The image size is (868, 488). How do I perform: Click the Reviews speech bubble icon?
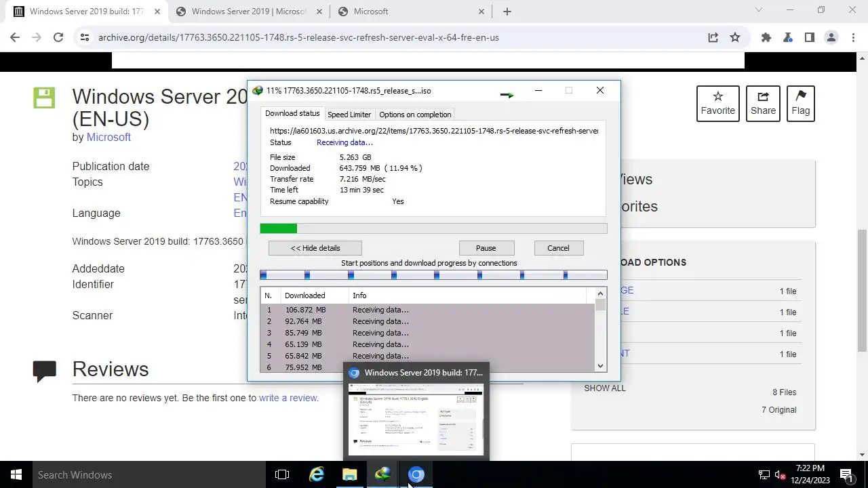[x=45, y=370]
